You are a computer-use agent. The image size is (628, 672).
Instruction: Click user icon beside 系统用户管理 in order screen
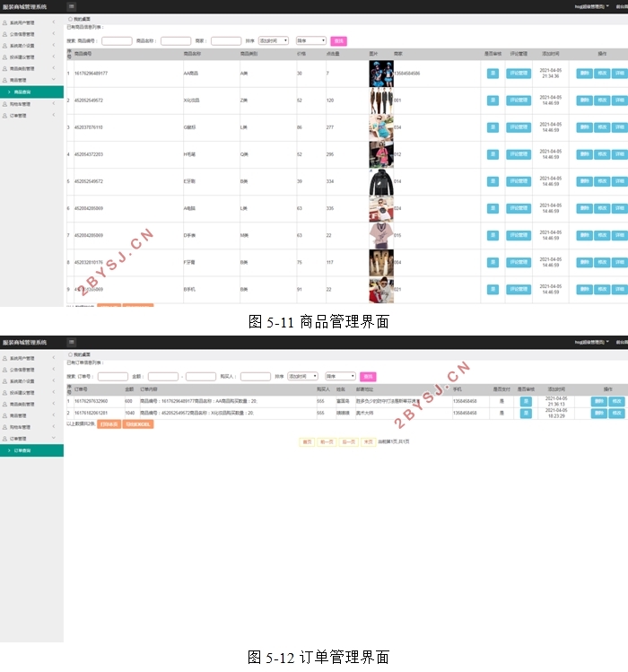pyautogui.click(x=4, y=358)
